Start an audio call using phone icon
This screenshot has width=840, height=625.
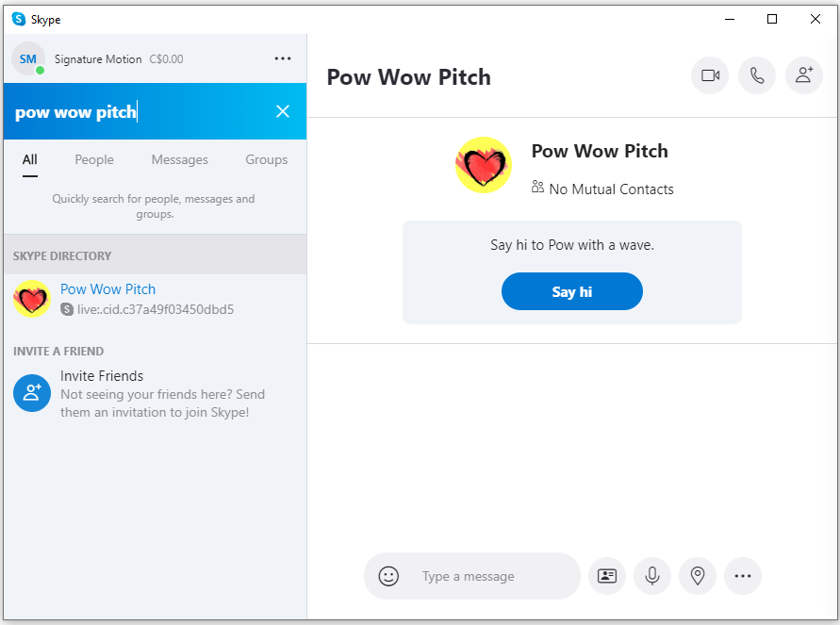click(x=757, y=76)
